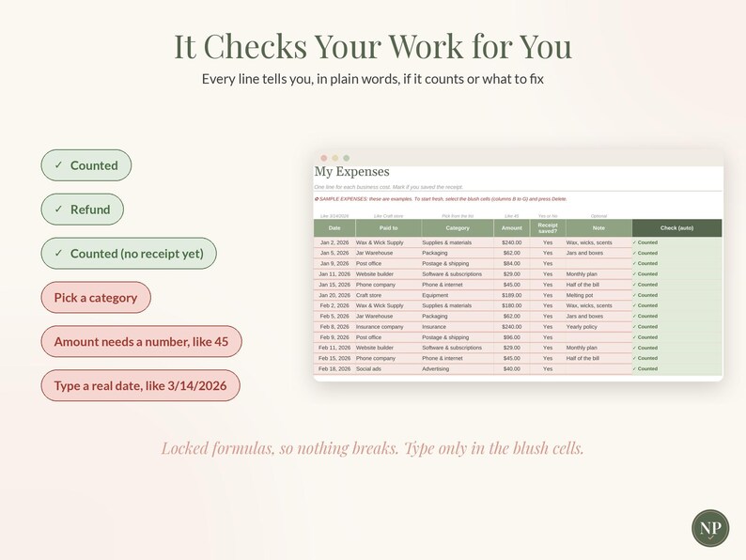Click the 'Jan 15, 2026' date cell
Image resolution: width=746 pixels, height=560 pixels.
[x=334, y=285]
